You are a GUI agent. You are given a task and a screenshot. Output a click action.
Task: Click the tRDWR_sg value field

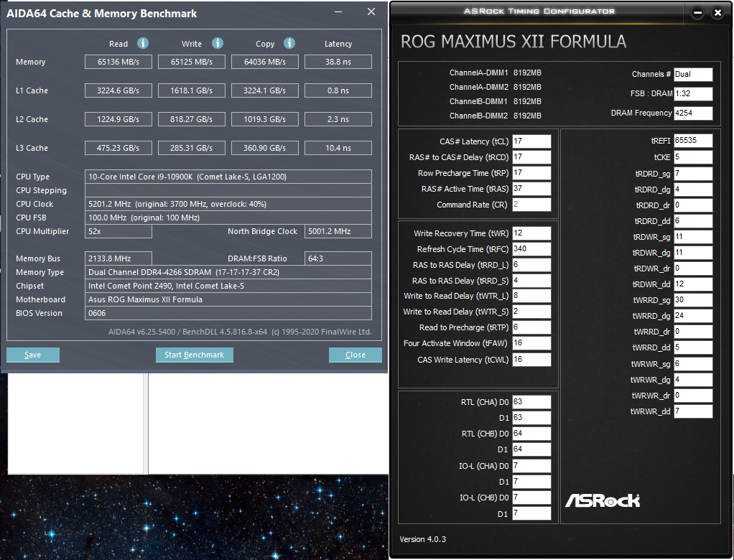(x=693, y=237)
